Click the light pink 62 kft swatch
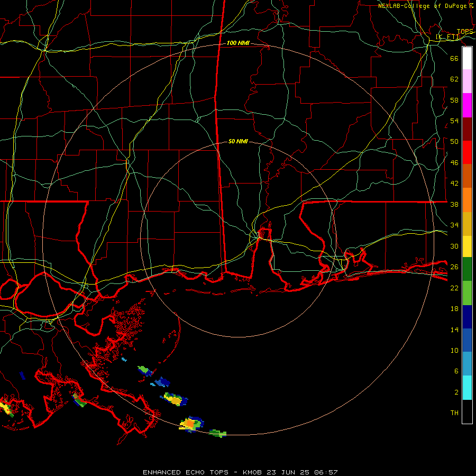This screenshot has height=476, width=476. point(467,81)
